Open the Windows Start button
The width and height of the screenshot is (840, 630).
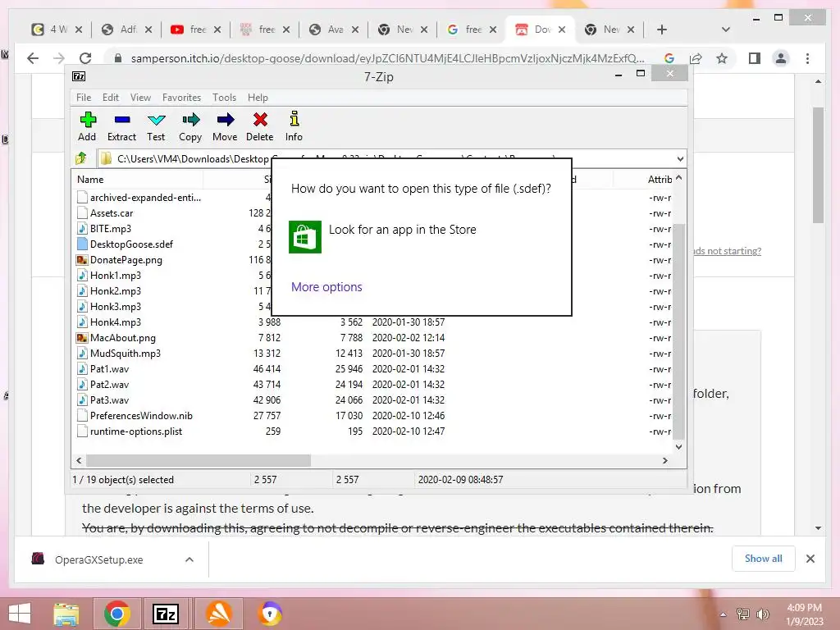20,614
